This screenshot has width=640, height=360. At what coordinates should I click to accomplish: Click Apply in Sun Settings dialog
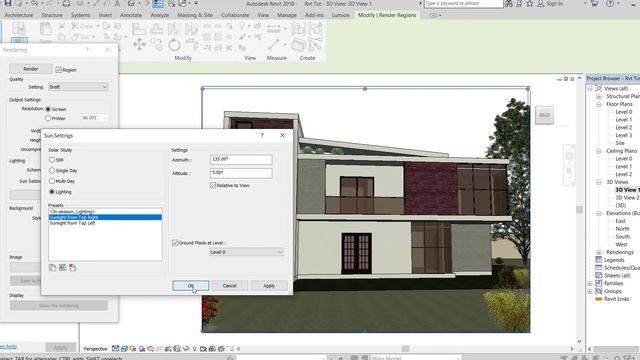269,286
